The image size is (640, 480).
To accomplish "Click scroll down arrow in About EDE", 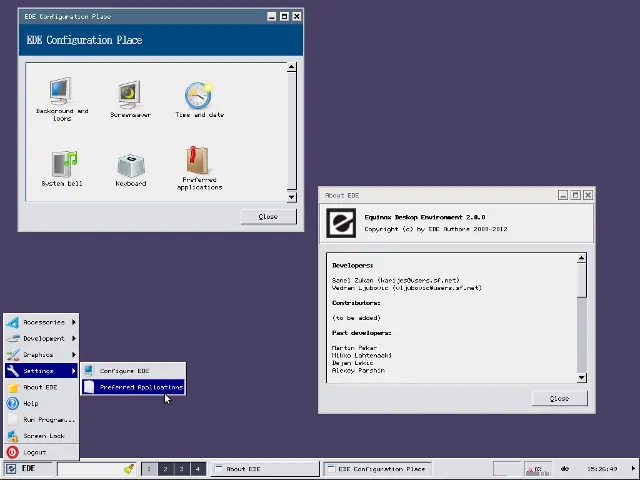I will tap(582, 378).
